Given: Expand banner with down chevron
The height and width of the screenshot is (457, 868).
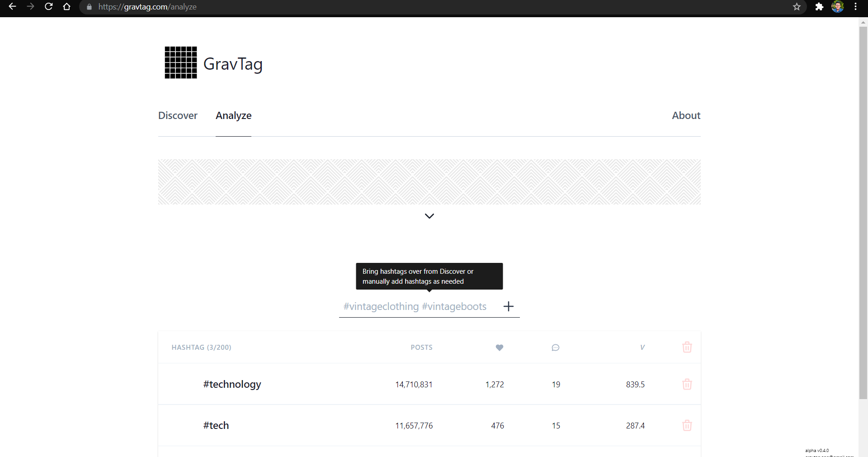Looking at the screenshot, I should [429, 216].
